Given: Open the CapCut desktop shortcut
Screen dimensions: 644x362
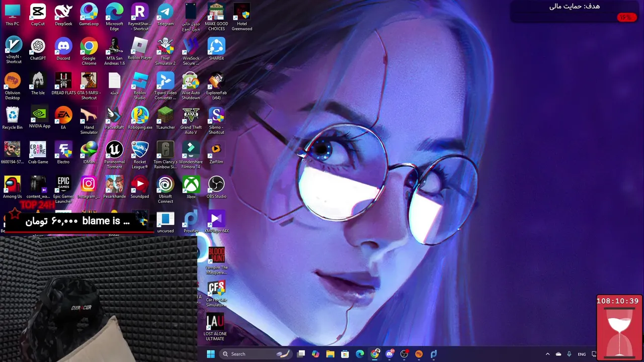Looking at the screenshot, I should (x=38, y=15).
